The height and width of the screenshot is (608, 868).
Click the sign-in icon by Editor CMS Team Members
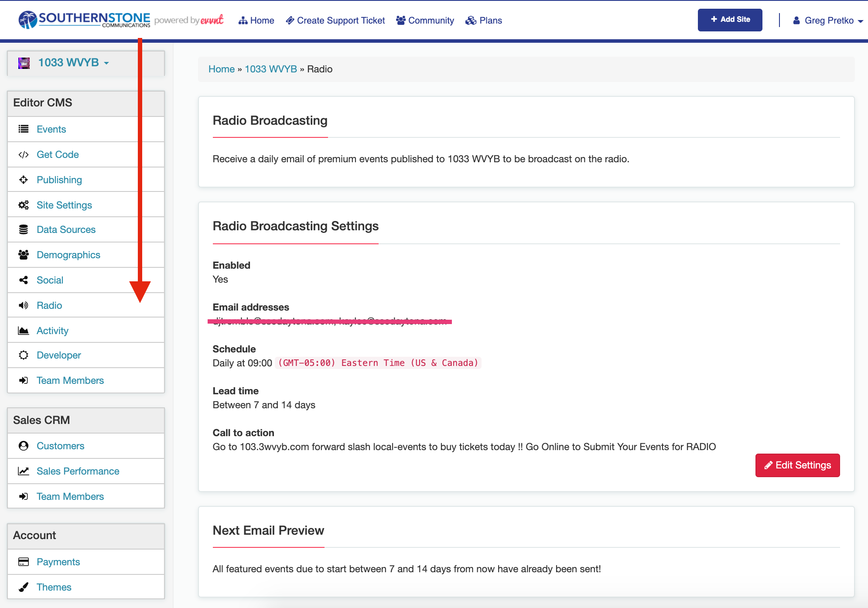[x=24, y=380]
